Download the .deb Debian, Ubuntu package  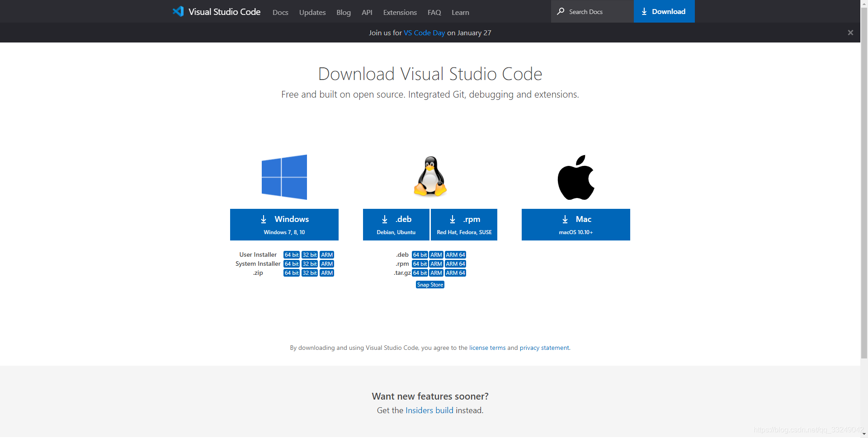(396, 225)
